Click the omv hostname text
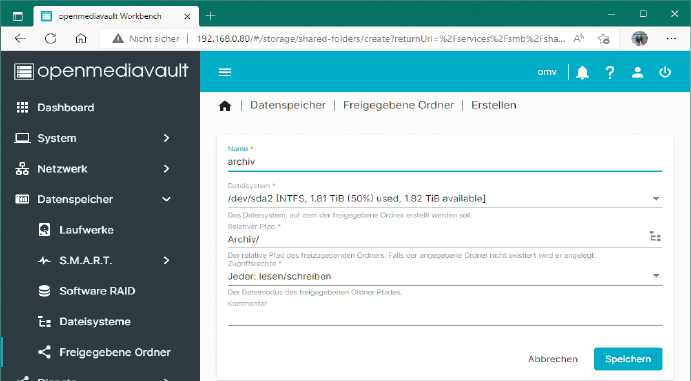This screenshot has height=381, width=691. (547, 72)
